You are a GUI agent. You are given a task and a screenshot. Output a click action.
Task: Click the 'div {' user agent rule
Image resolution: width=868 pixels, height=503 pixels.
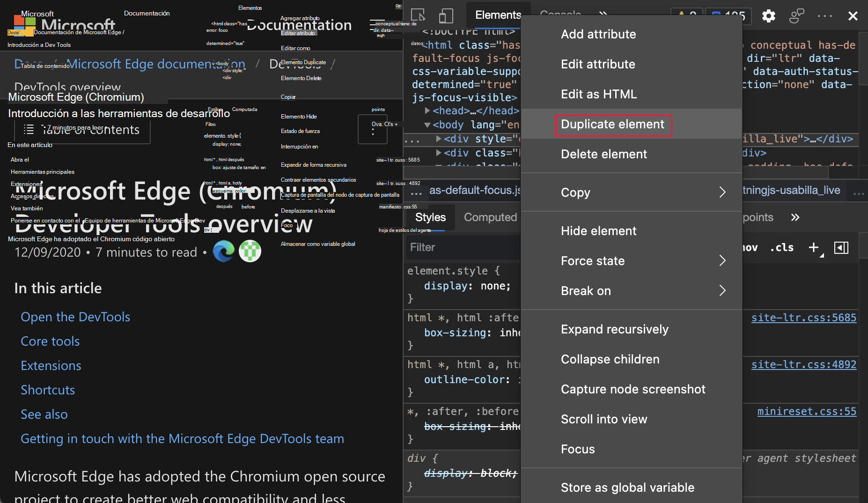[x=422, y=458]
